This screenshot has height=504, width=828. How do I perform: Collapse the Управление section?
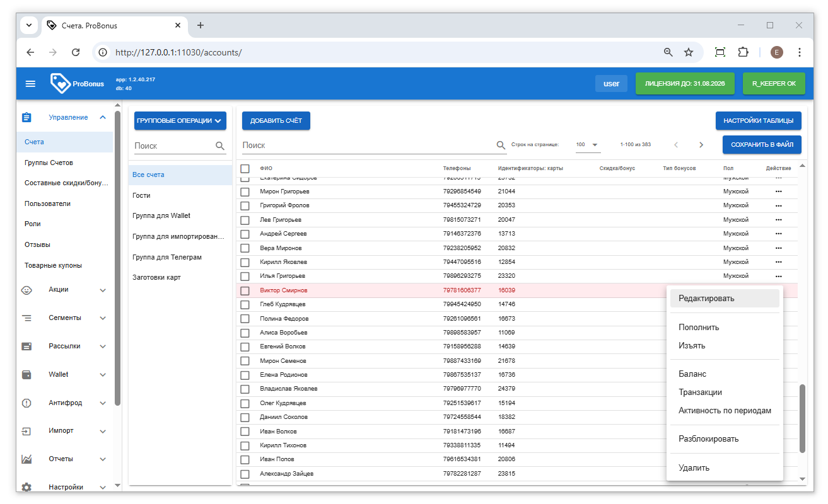(103, 117)
